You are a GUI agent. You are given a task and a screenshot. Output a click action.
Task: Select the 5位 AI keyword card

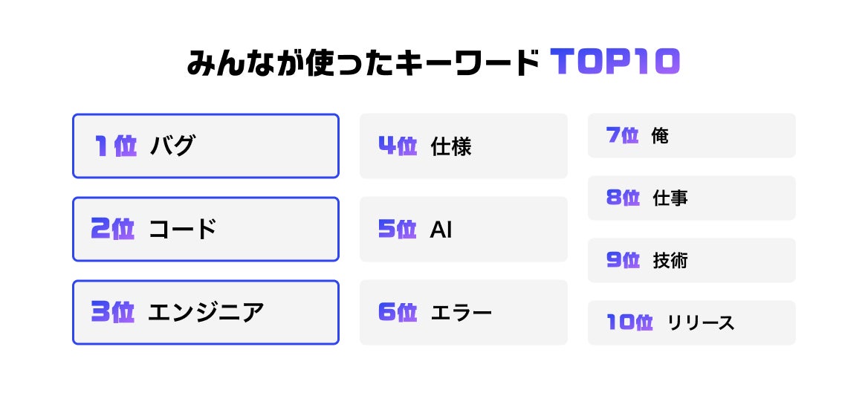pyautogui.click(x=463, y=229)
